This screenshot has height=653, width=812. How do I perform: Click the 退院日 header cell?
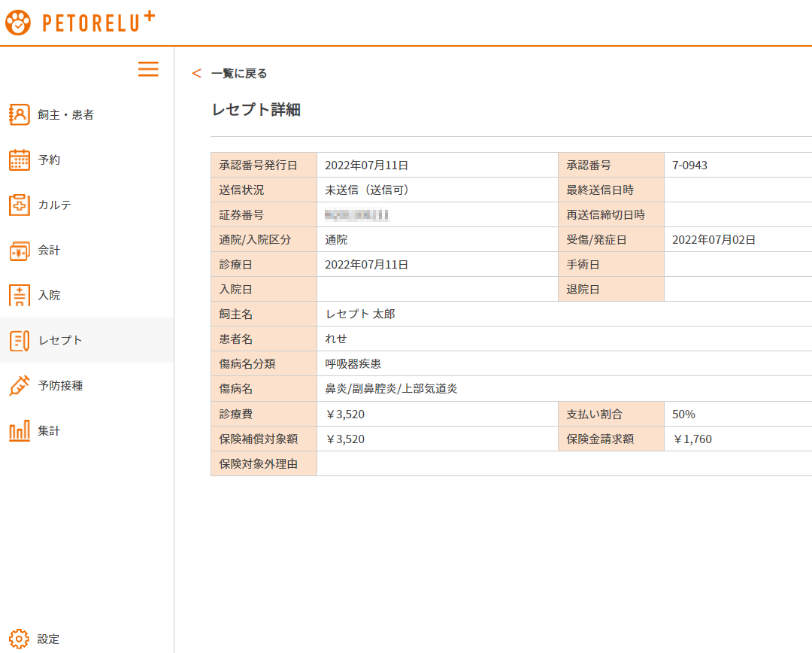click(611, 290)
